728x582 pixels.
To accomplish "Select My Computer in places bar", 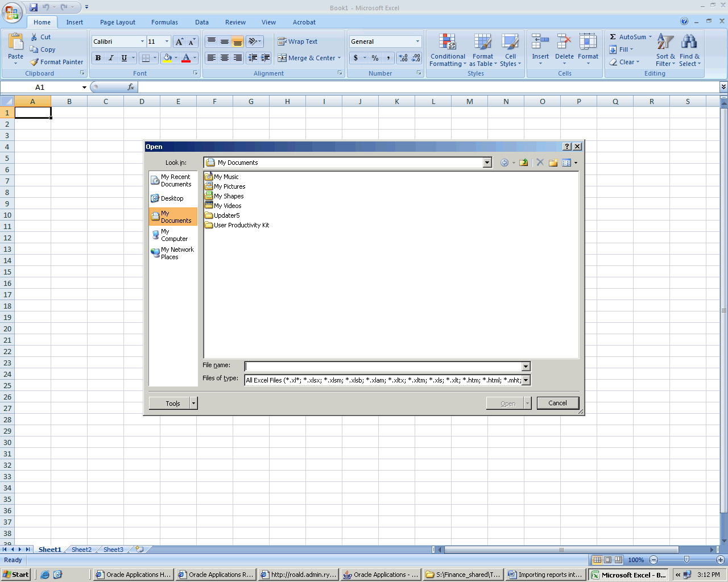I will point(172,235).
